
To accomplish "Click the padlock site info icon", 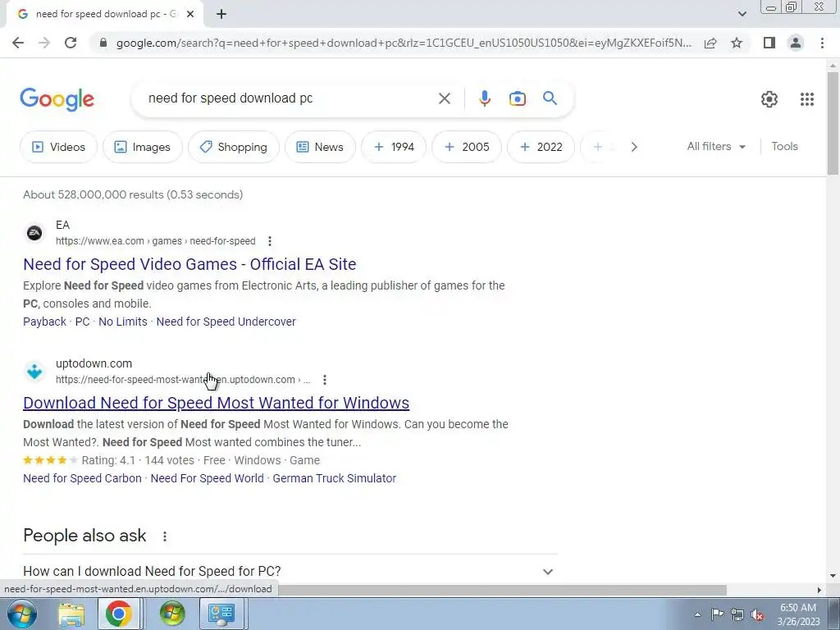I will point(103,43).
